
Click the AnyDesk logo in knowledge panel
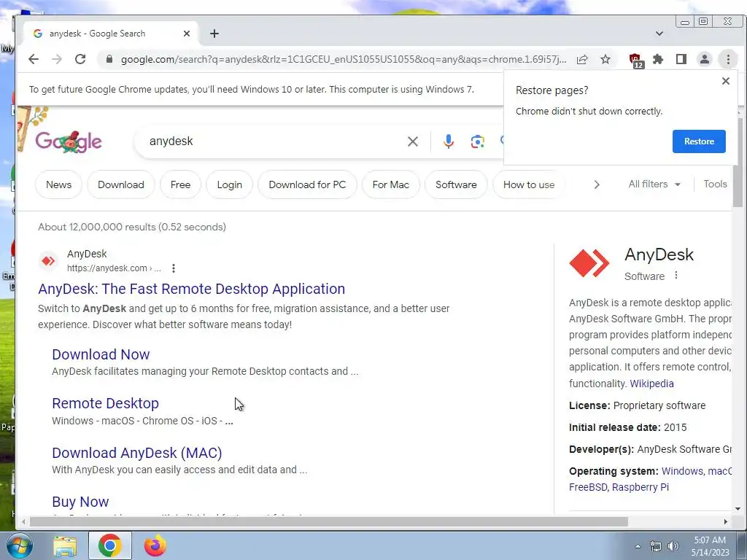tap(589, 262)
